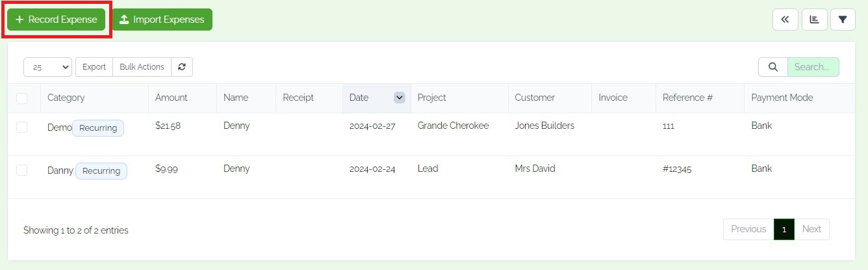The height and width of the screenshot is (270, 868).
Task: Click the double-chevron collapse icon
Action: point(785,20)
